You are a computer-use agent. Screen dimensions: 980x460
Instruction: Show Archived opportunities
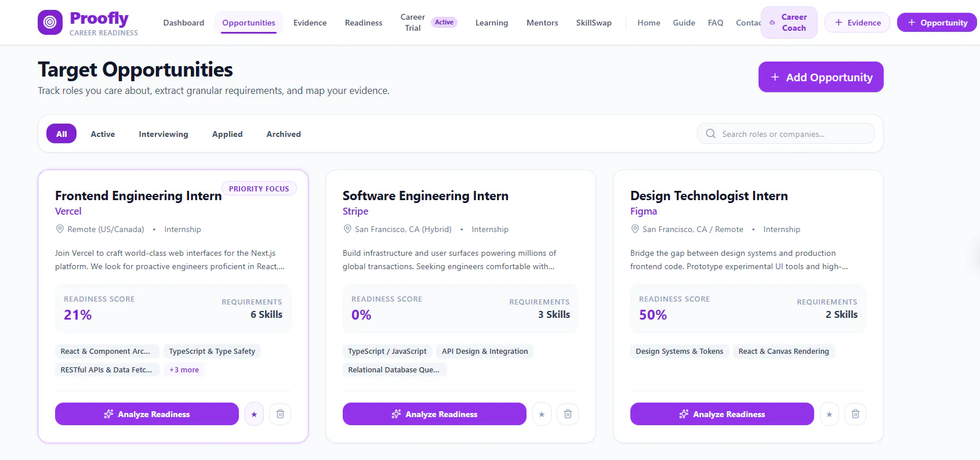(x=284, y=133)
